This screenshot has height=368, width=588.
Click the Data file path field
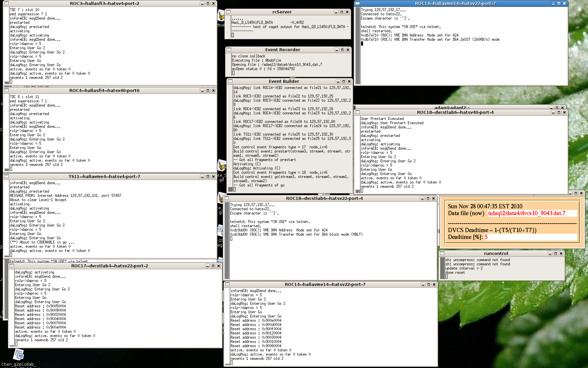click(532, 213)
